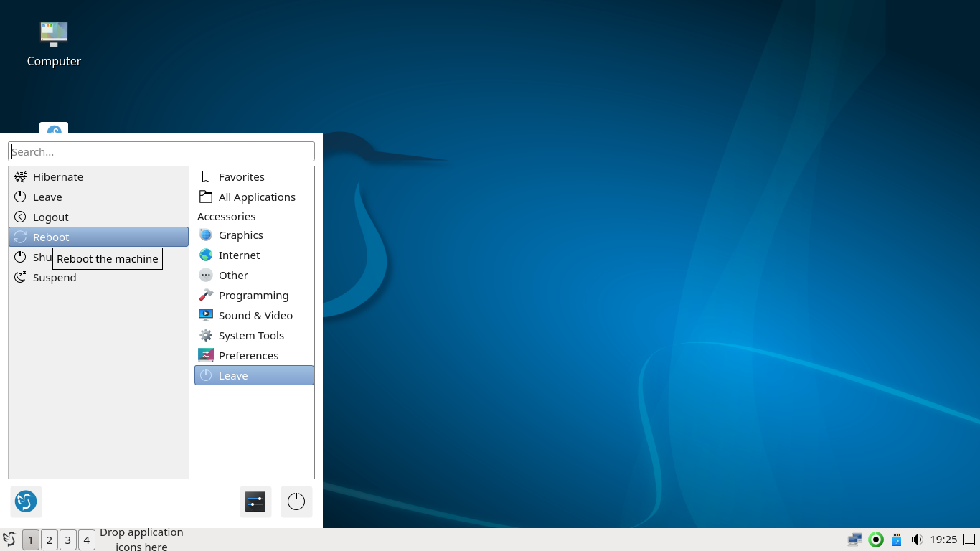This screenshot has height=551, width=980.
Task: Click the power button at menu bottom
Action: (x=296, y=501)
